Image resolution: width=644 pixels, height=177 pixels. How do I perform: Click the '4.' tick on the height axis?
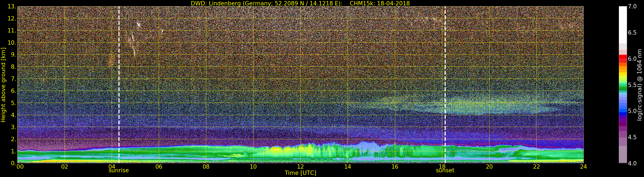click(13, 115)
